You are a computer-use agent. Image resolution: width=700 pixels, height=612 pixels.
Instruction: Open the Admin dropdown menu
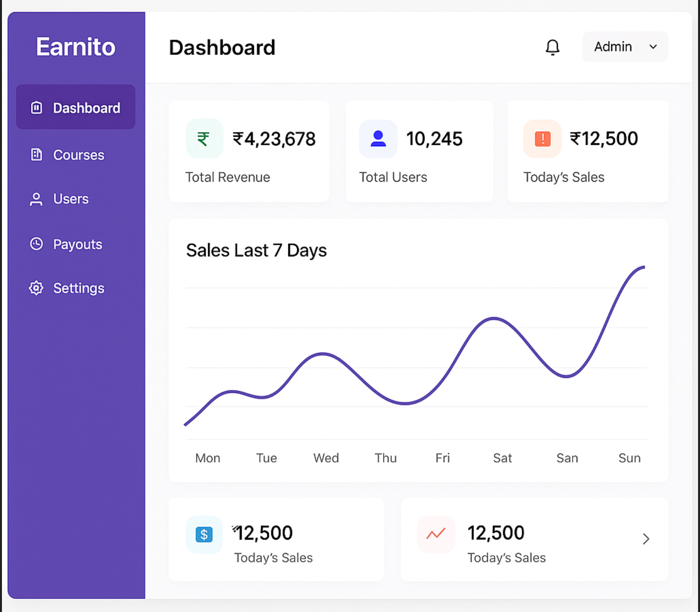625,47
